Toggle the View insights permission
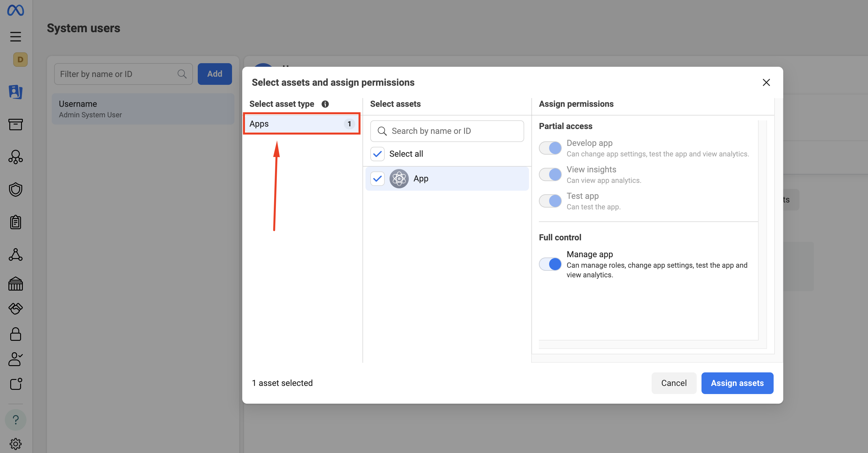The height and width of the screenshot is (453, 868). [x=550, y=174]
